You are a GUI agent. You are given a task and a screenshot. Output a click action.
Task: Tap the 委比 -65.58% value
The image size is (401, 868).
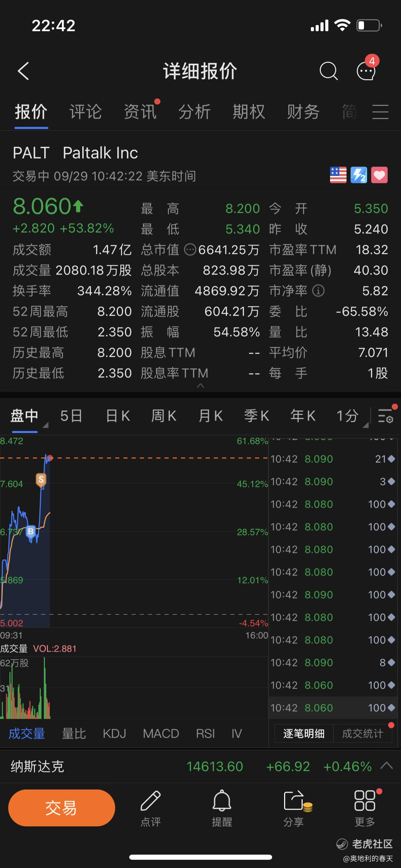pyautogui.click(x=362, y=311)
